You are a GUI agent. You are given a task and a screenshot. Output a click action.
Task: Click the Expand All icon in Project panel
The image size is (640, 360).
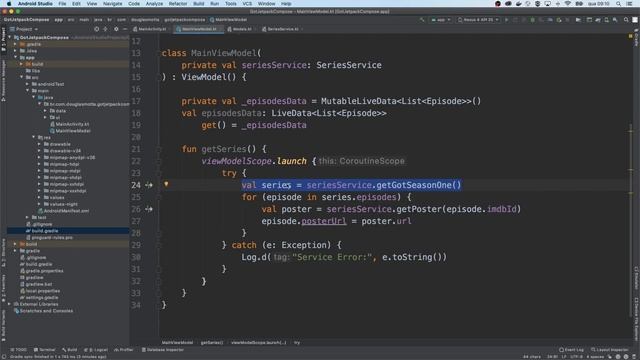pos(106,29)
